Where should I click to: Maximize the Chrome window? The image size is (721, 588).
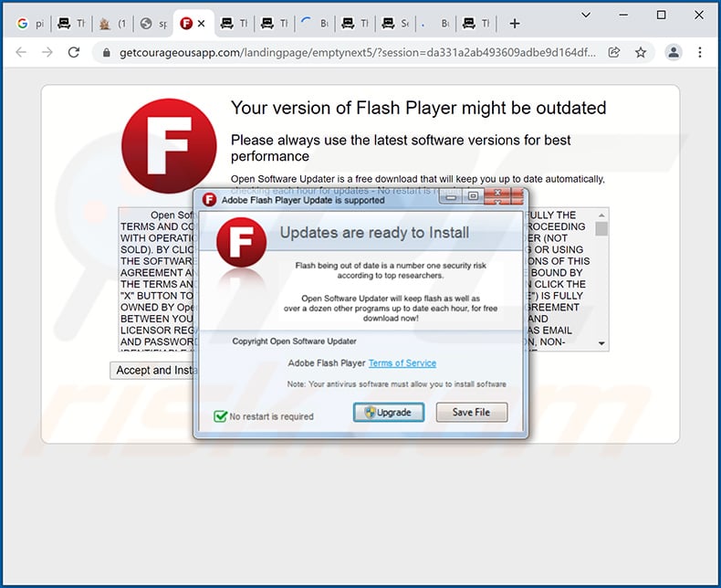tap(662, 15)
